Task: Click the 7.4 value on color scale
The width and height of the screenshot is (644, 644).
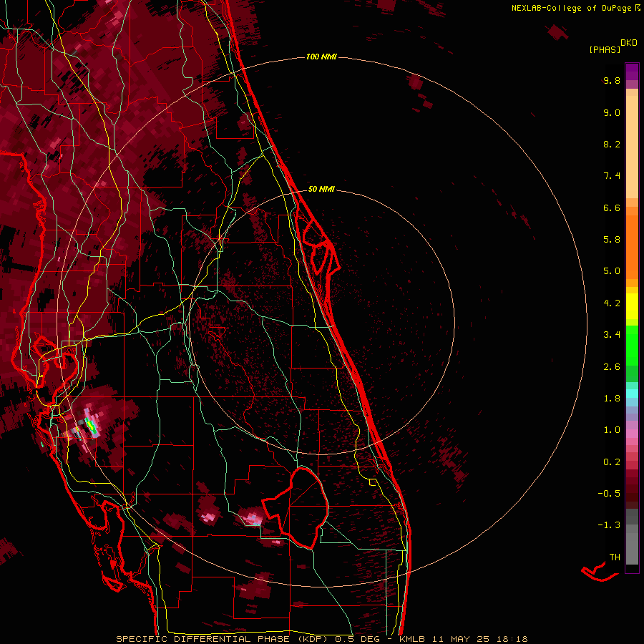Action: click(x=612, y=176)
